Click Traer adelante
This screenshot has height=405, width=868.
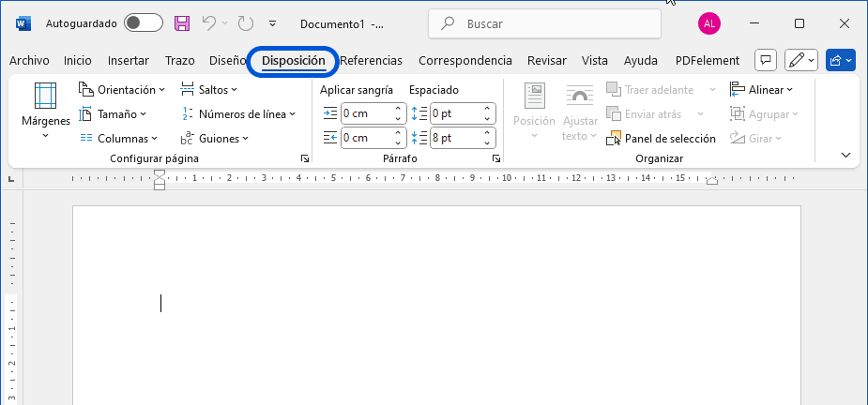tap(650, 90)
